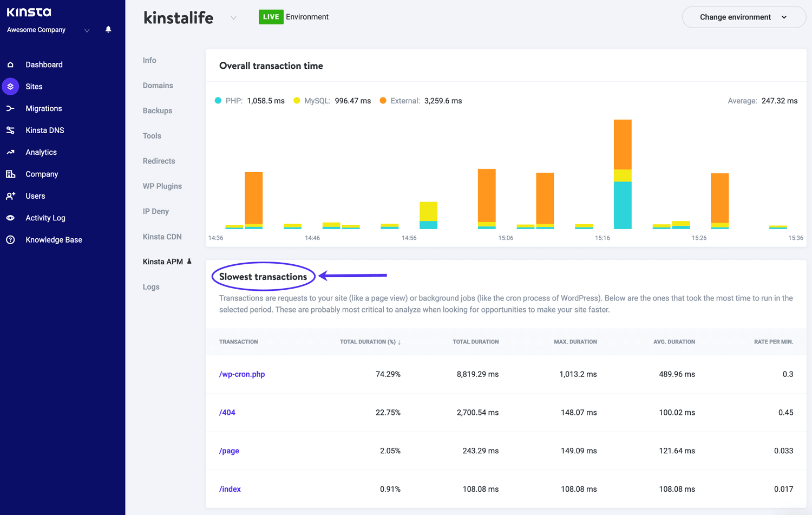
Task: Click the Max. Duration column header
Action: pyautogui.click(x=575, y=342)
